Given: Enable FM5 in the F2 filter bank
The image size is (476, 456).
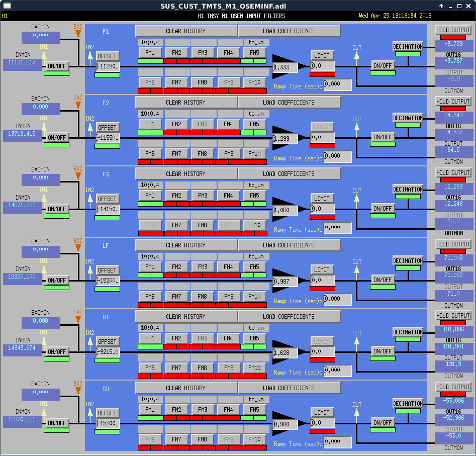Looking at the screenshot, I should (x=254, y=124).
